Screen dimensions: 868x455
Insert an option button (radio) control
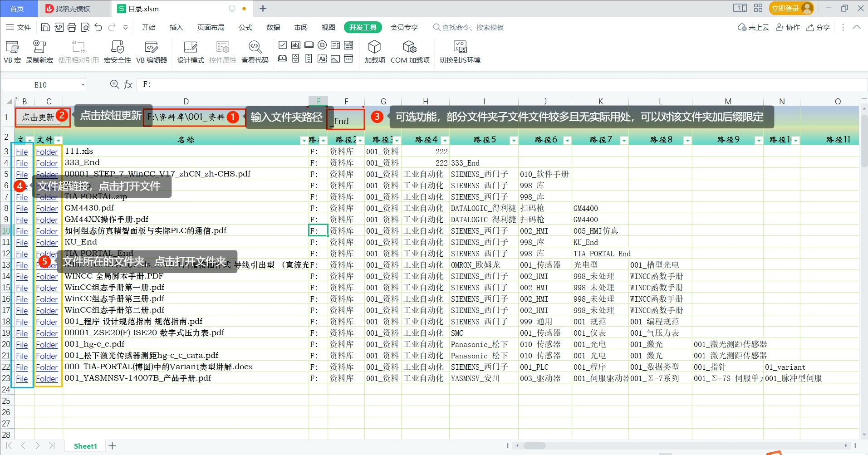pos(322,45)
